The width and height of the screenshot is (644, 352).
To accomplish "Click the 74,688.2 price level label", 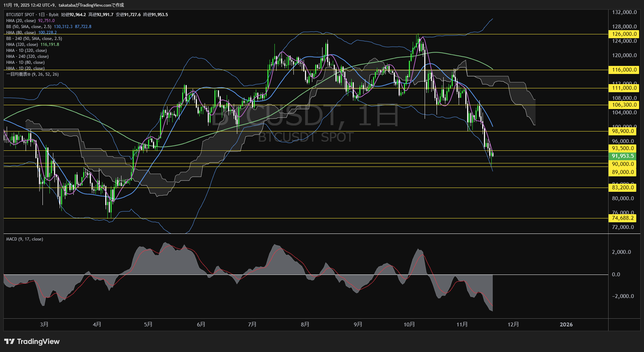I will [x=623, y=218].
